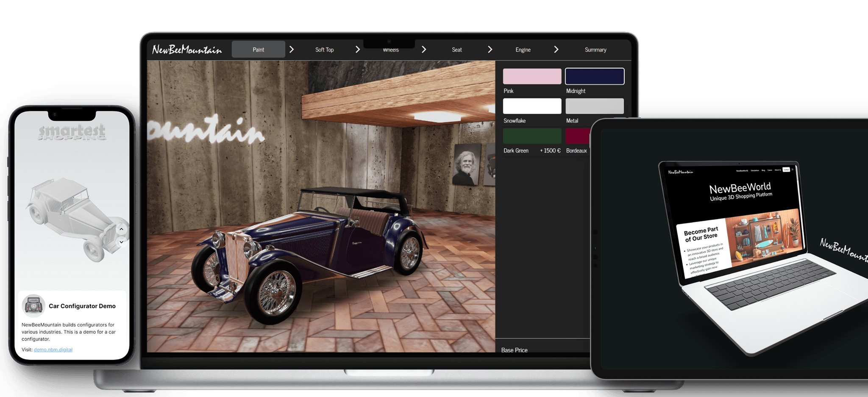868x397 pixels.
Task: Click "Unique 3D Shopping Platform" subtitle
Action: (741, 197)
